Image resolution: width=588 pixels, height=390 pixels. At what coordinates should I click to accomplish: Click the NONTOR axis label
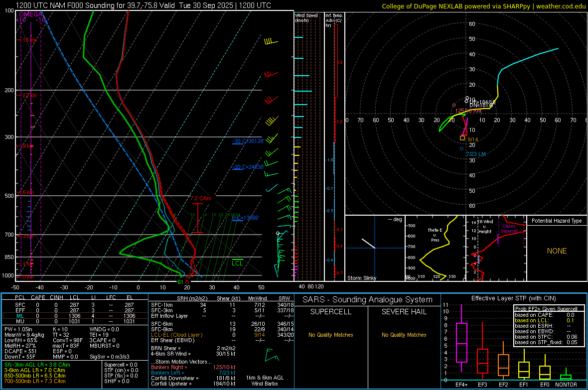(566, 385)
